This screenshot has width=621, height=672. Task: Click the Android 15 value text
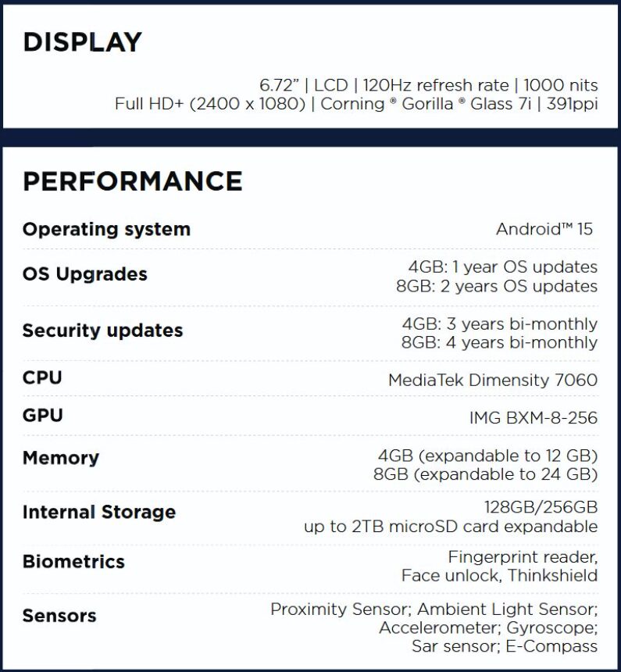point(544,229)
